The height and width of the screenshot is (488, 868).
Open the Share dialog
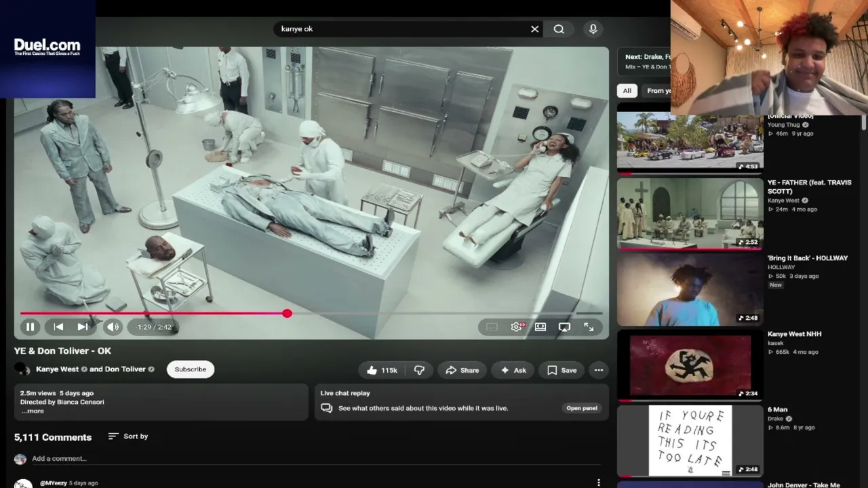[x=462, y=370]
